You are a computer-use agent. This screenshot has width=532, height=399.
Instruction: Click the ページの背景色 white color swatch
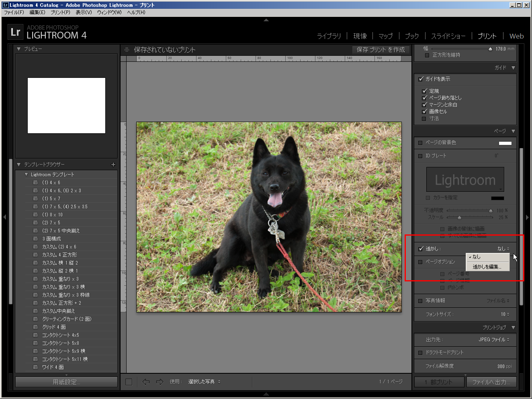tap(505, 143)
